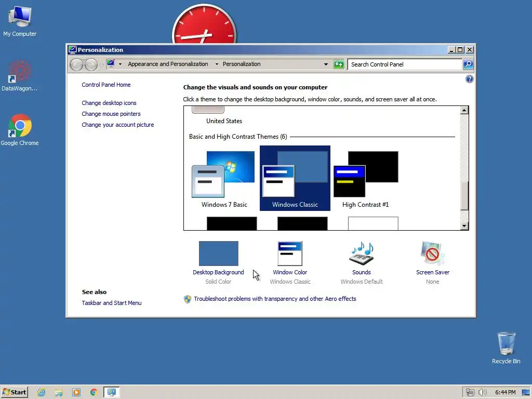Click the 6:44 PM clock
This screenshot has width=532, height=399.
coord(505,392)
